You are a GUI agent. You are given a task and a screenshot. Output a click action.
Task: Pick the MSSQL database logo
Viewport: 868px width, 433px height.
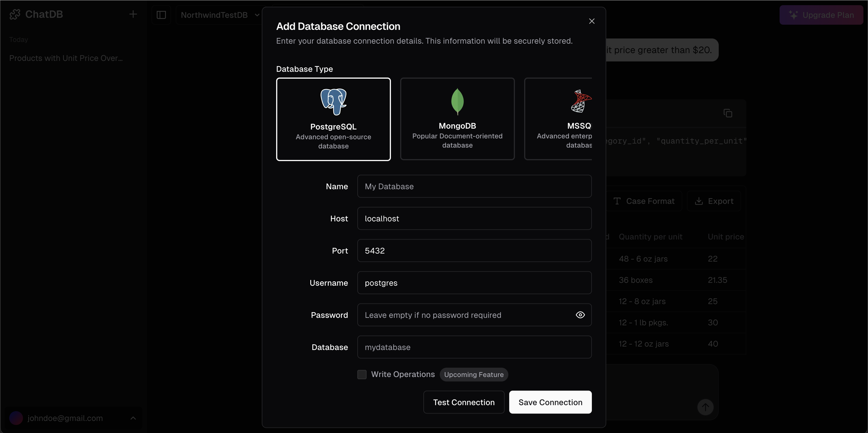(x=581, y=101)
